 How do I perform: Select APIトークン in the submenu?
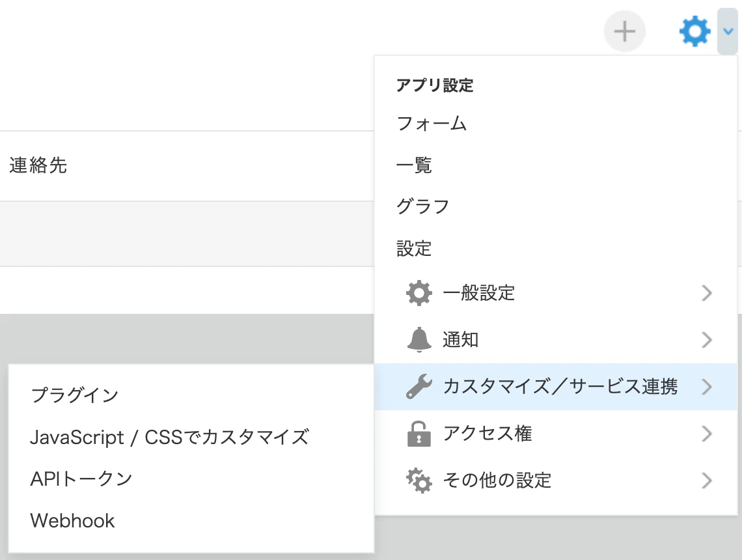(81, 479)
